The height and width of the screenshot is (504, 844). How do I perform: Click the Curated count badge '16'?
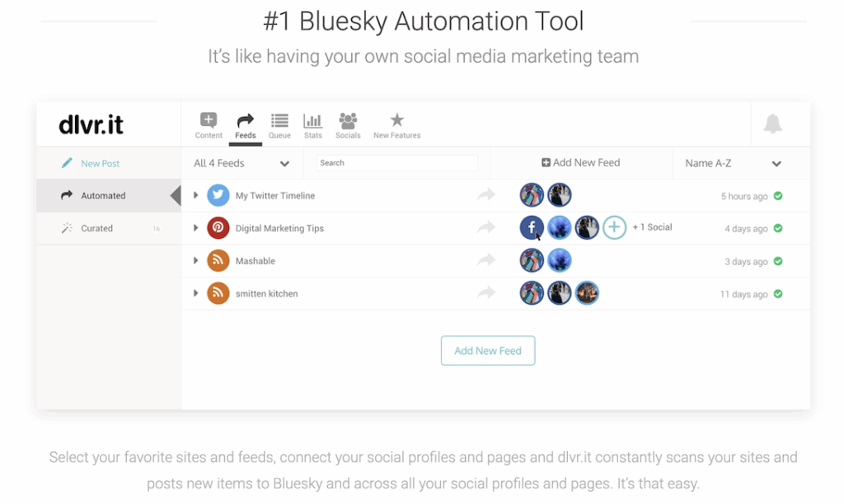tap(156, 229)
